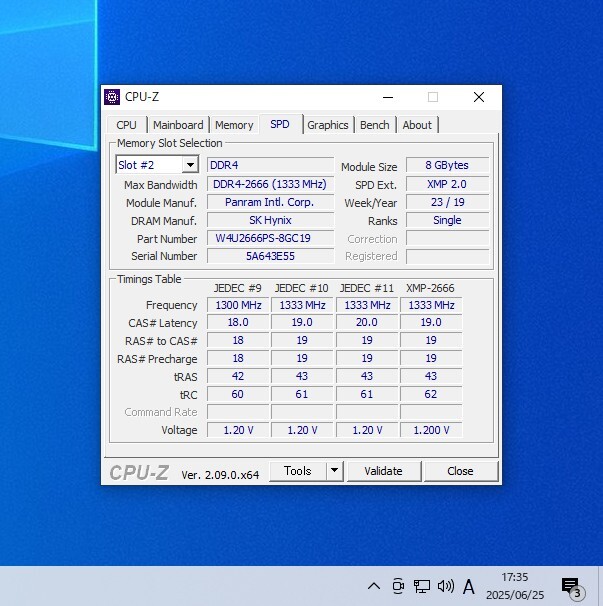The height and width of the screenshot is (606, 603).
Task: Click the tRAS value 42
Action: click(x=238, y=376)
